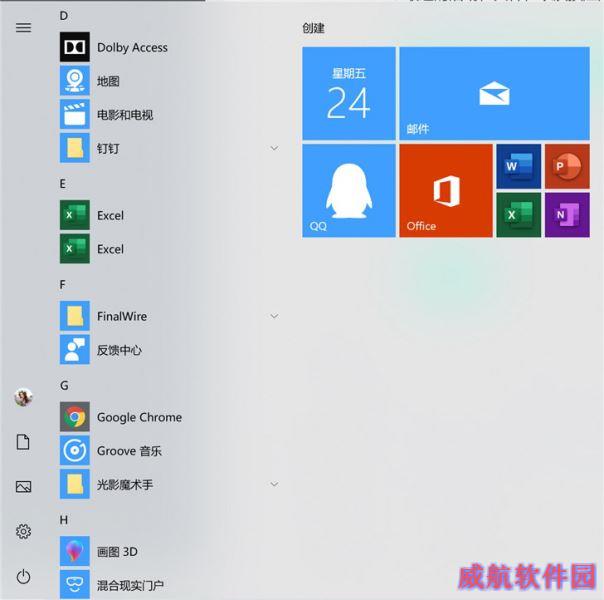Click the letter F section header
Viewport: 604px width, 600px height.
(63, 285)
